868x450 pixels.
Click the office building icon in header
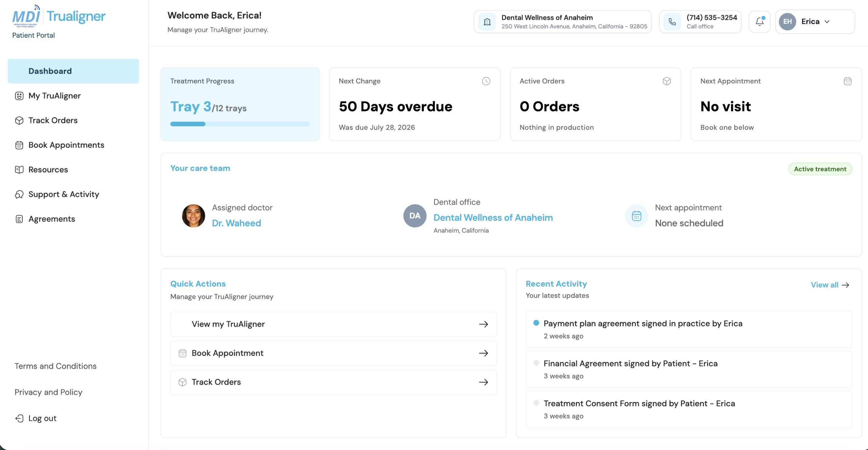[x=487, y=22]
